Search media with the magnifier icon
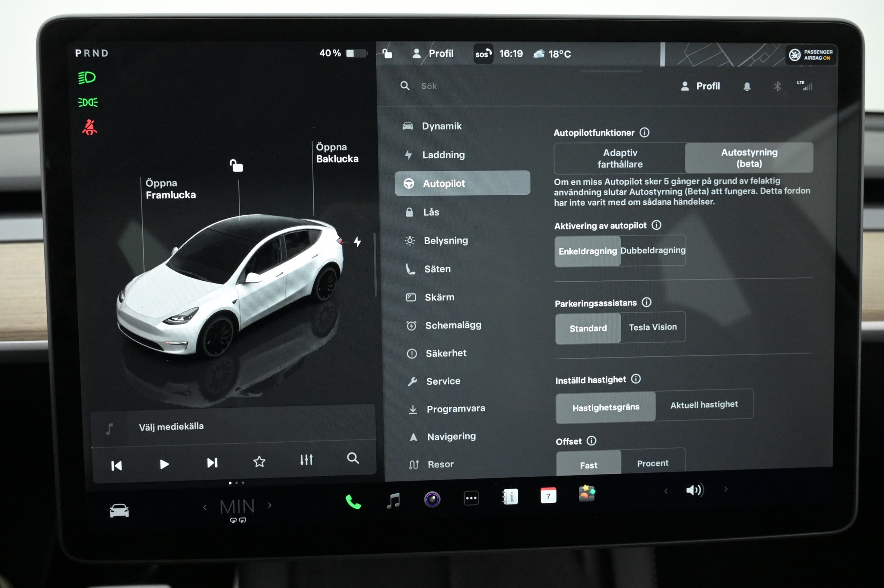884x588 pixels. click(353, 458)
